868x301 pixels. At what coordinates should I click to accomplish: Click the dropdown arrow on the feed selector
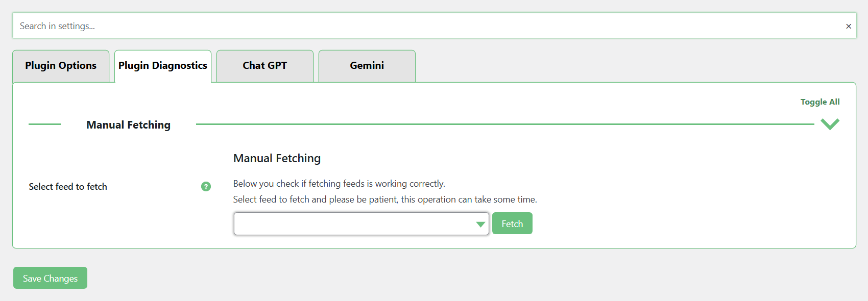[x=480, y=224]
